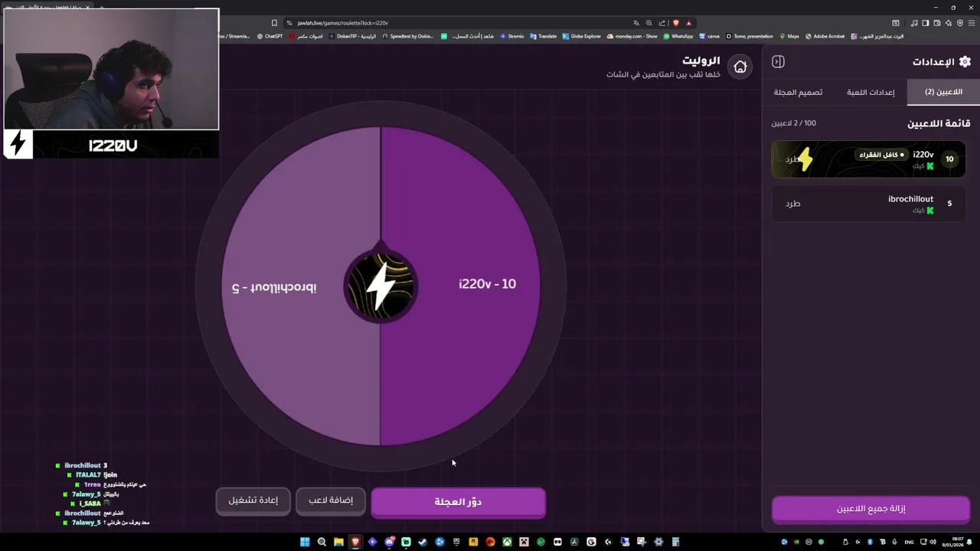This screenshot has width=980, height=551.
Task: Spin the wheel with دوّر العجلة
Action: pos(458,502)
